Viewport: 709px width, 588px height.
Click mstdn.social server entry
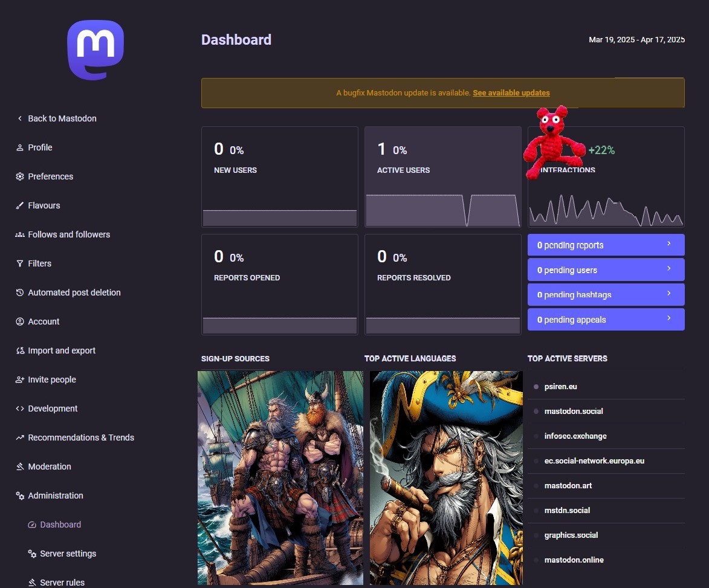(606, 510)
